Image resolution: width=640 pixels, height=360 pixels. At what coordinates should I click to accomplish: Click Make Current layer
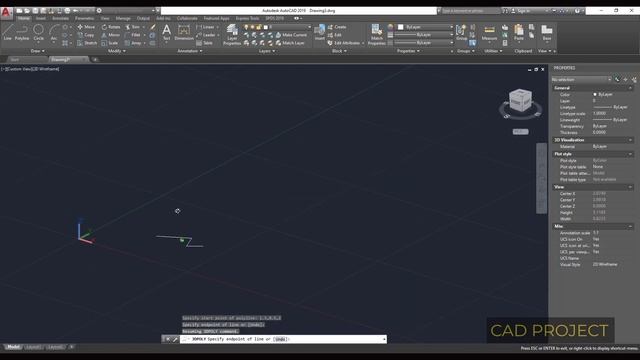pyautogui.click(x=291, y=35)
